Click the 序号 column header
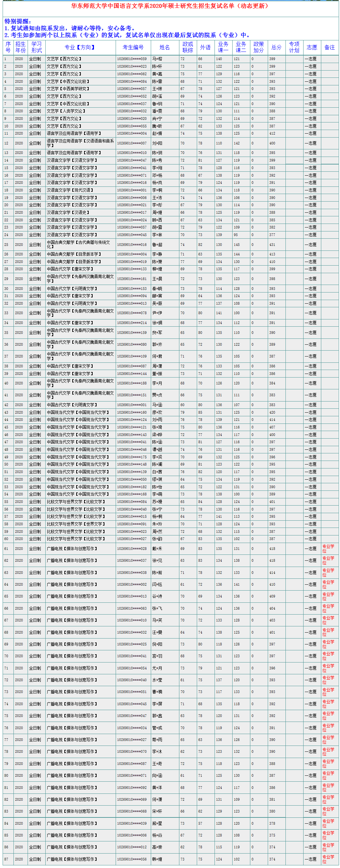Viewport: 340px width, 868px height. point(8,47)
